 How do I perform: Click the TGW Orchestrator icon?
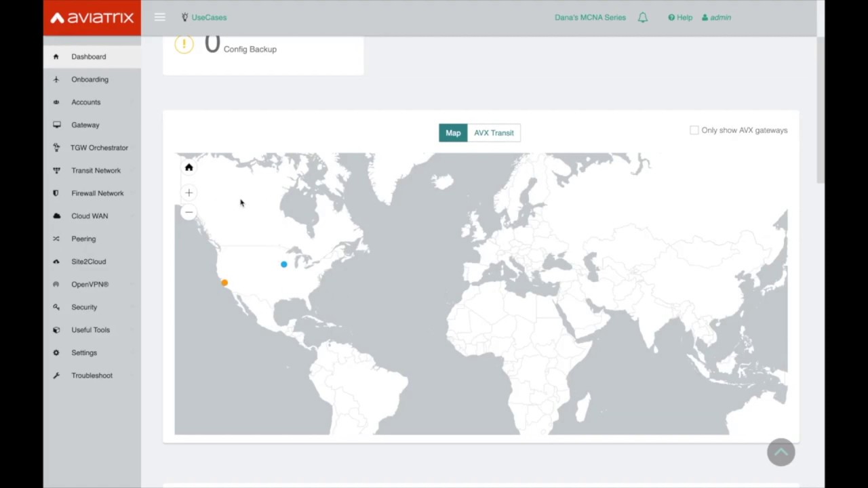pyautogui.click(x=56, y=148)
